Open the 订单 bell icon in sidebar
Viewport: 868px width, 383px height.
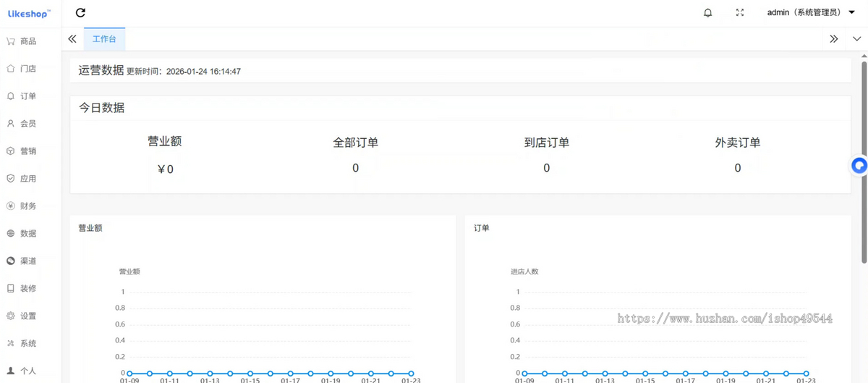tap(11, 96)
